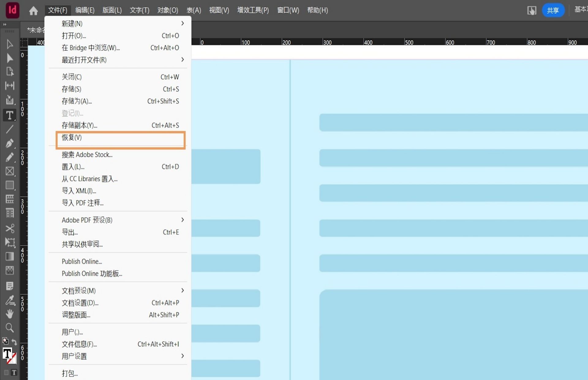Select the Type tool
Screen dimensions: 588x380
[9, 115]
